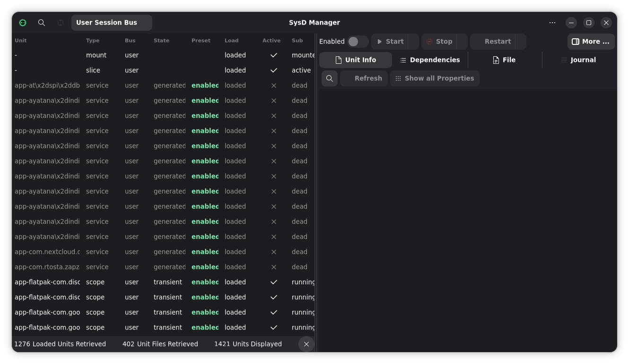This screenshot has width=629, height=364.
Task: Click the Stop unit button
Action: [x=438, y=42]
